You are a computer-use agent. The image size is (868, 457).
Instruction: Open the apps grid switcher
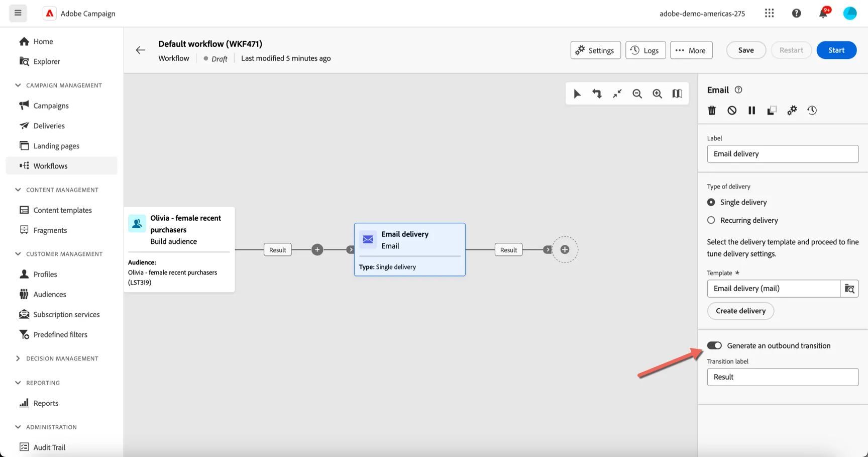769,13
